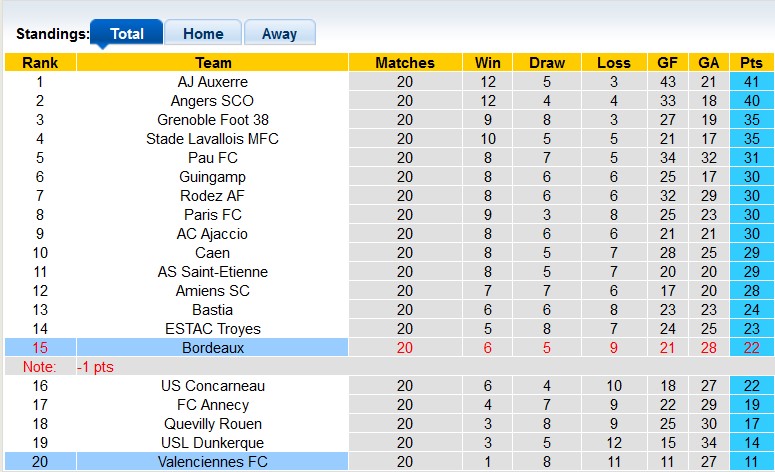775x472 pixels.
Task: Click Grenoble Foot 38 team name
Action: pyautogui.click(x=213, y=120)
